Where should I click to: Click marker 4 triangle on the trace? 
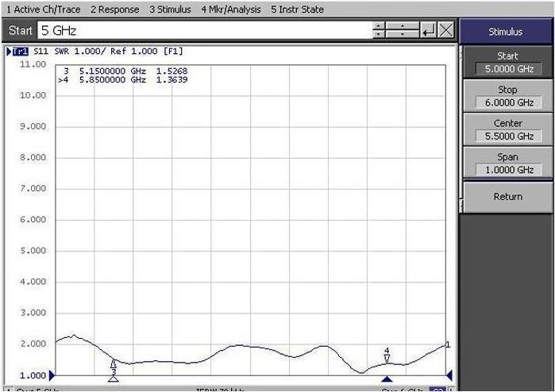coord(387,358)
